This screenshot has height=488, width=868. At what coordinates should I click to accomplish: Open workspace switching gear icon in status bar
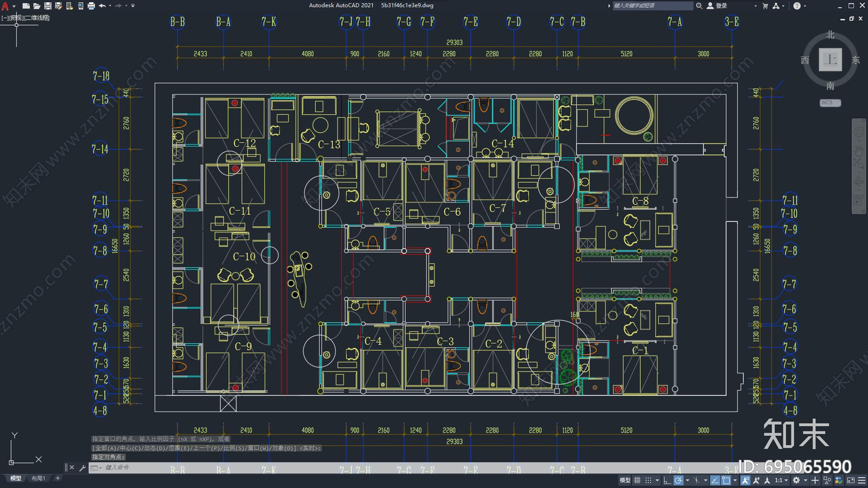796,480
